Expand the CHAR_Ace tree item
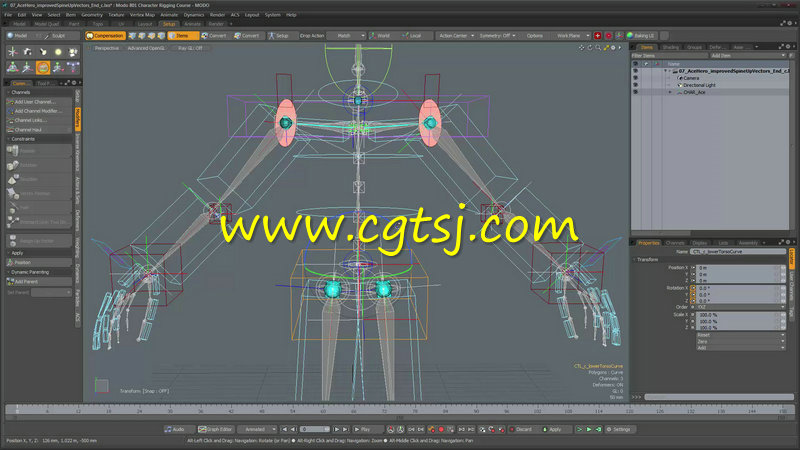This screenshot has width=800, height=450. coord(670,92)
